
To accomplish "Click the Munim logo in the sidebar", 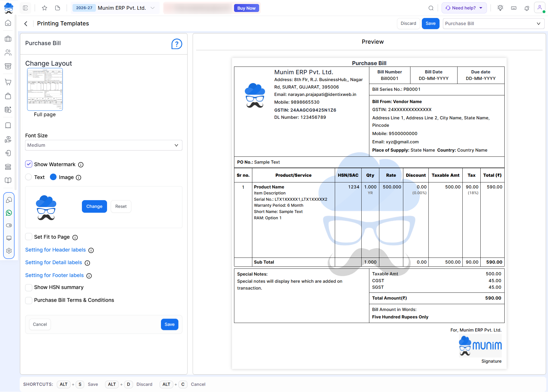I will (9, 8).
